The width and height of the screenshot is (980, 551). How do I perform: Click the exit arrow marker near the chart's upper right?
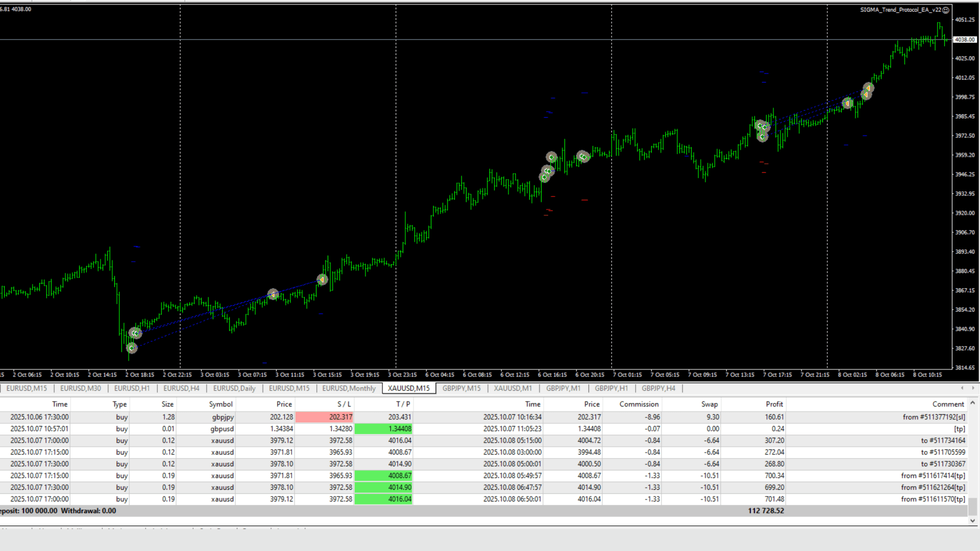pyautogui.click(x=868, y=89)
